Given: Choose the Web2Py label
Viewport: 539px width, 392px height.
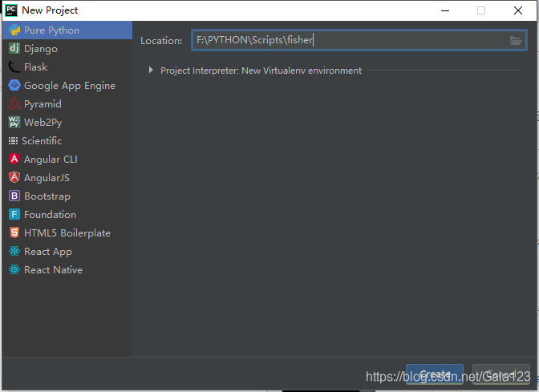Looking at the screenshot, I should pos(43,123).
